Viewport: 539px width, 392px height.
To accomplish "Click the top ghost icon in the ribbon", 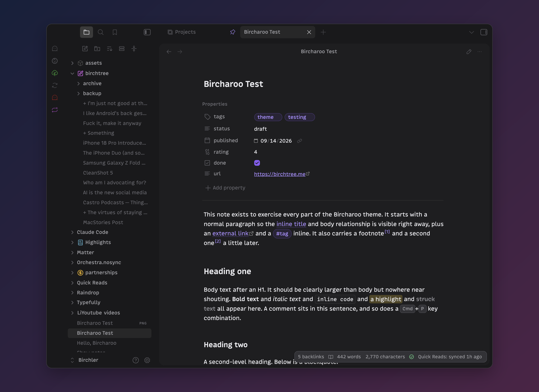I will point(55,49).
